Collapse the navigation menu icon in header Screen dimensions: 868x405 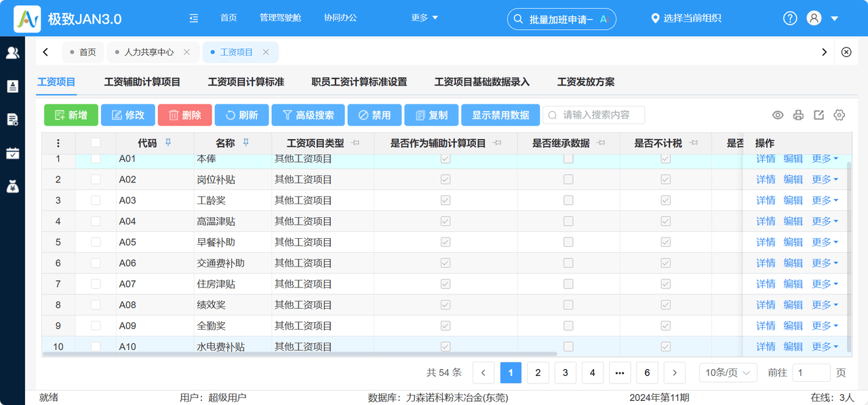194,18
